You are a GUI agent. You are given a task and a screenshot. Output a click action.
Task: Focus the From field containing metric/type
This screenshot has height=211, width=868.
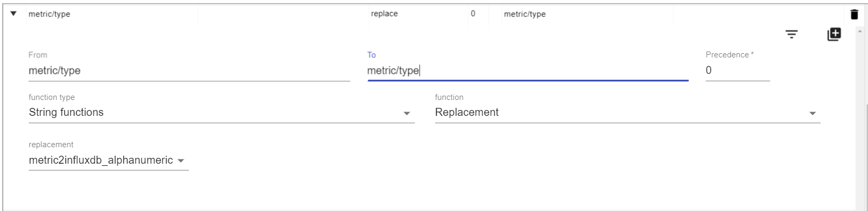click(x=189, y=70)
